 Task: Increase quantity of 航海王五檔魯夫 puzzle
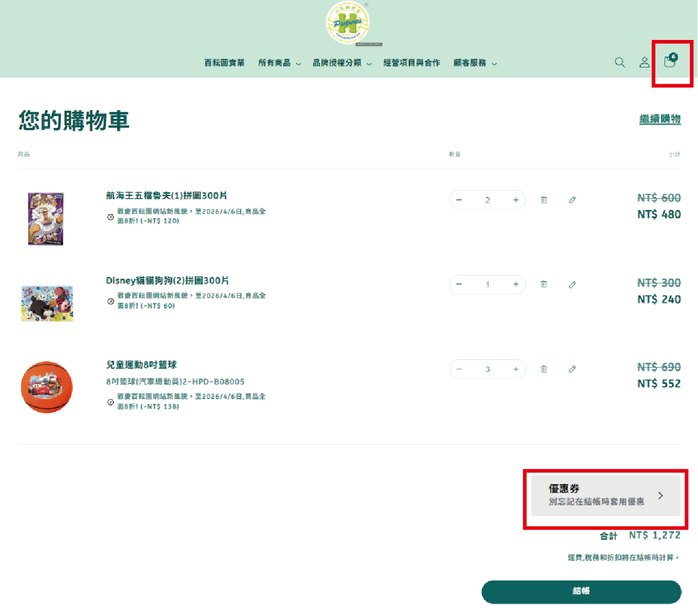(x=516, y=200)
